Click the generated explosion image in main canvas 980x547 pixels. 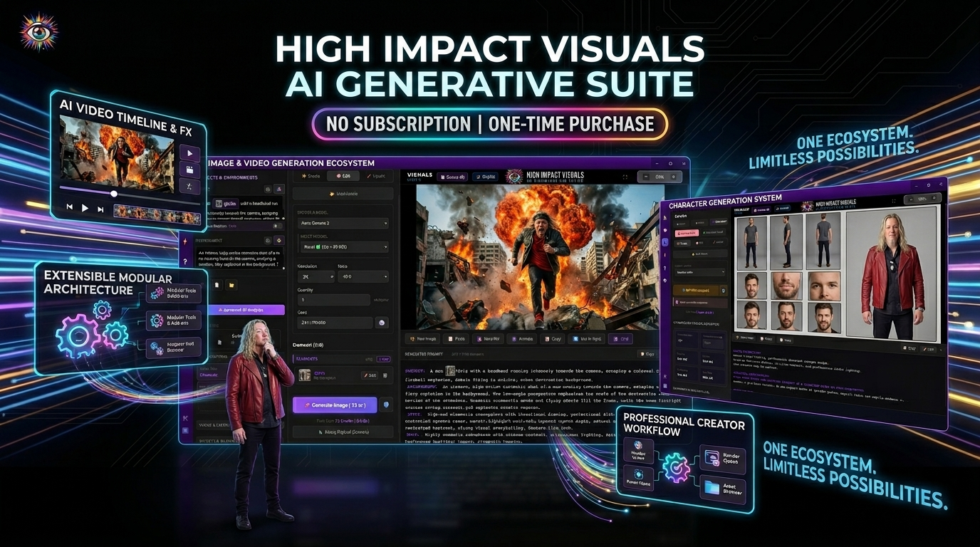click(x=541, y=257)
